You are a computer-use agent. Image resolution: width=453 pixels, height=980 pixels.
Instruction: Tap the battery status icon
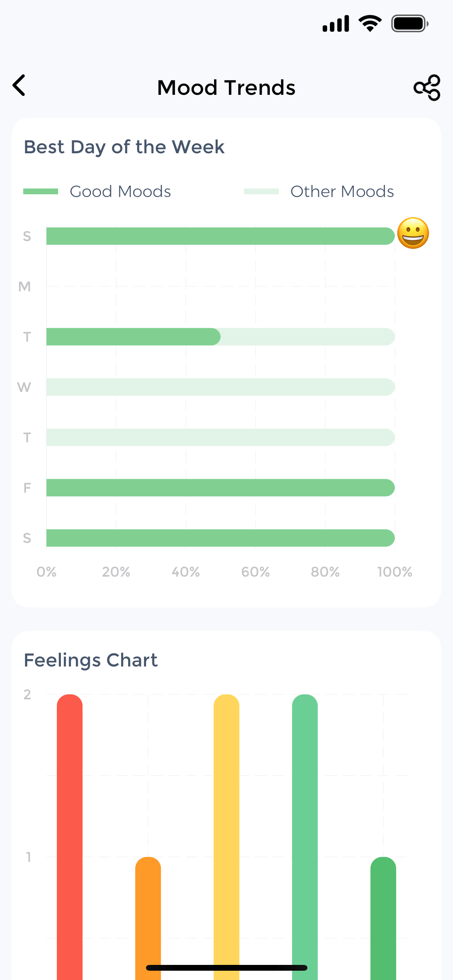(x=410, y=24)
